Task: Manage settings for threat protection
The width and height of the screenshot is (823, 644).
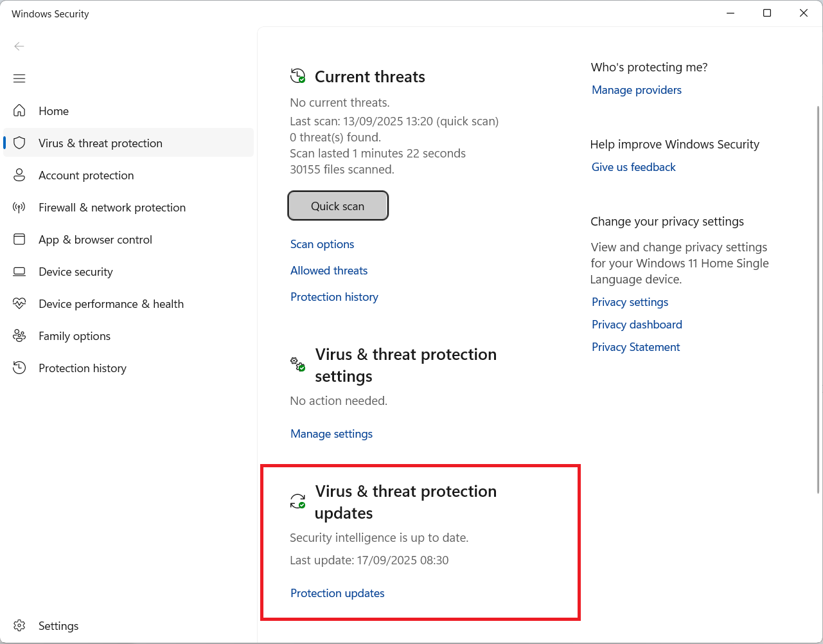Action: 332,434
